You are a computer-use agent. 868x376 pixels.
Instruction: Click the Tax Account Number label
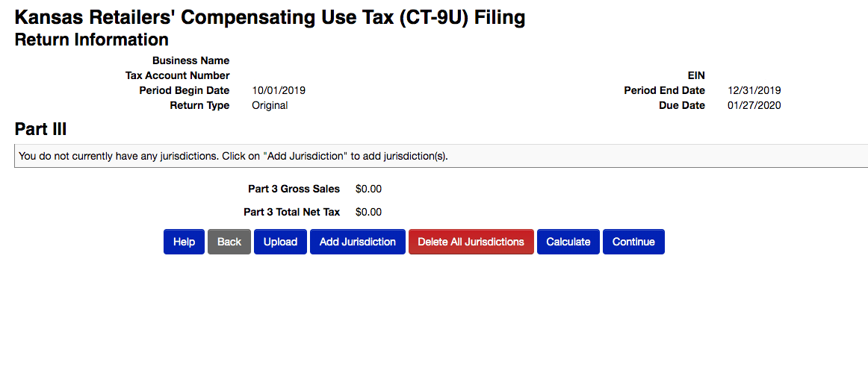[178, 76]
